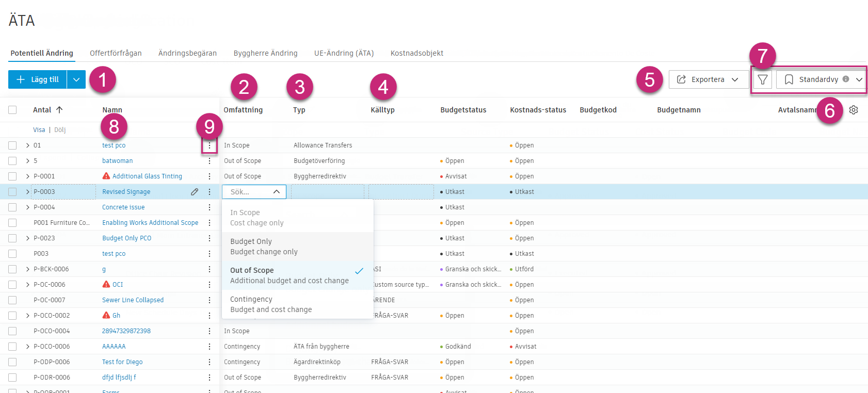Switch to the UE-Ändring (ÄTA) tab
Viewport: 868px width, 393px height.
point(344,53)
